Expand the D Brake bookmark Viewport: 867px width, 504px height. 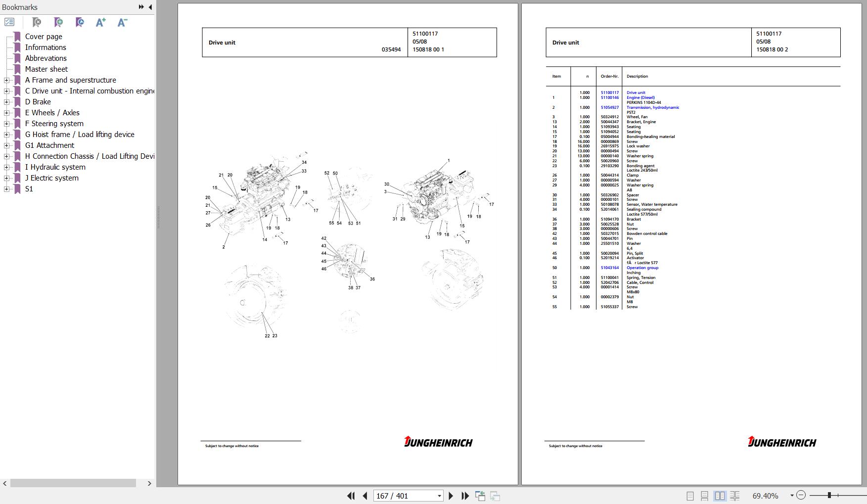point(6,102)
